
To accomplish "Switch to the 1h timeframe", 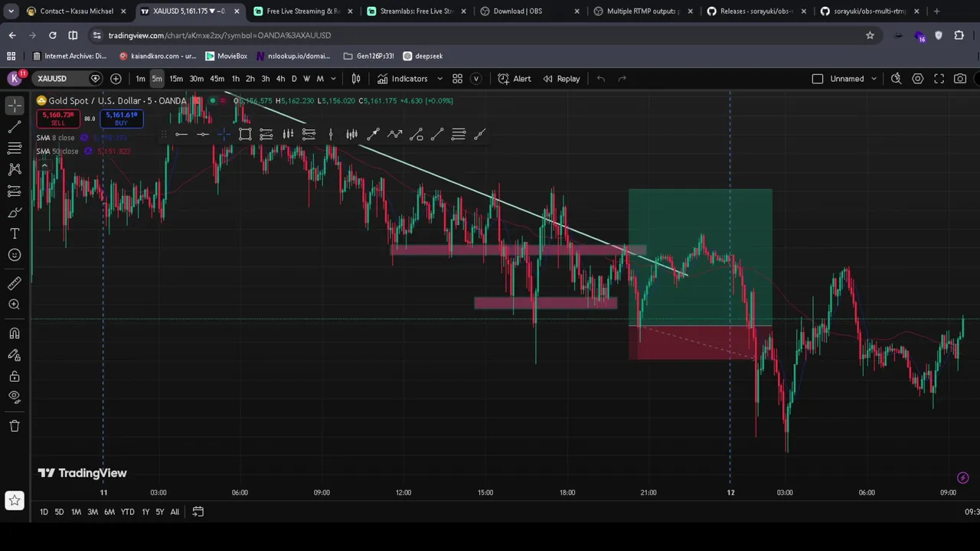I will [235, 79].
